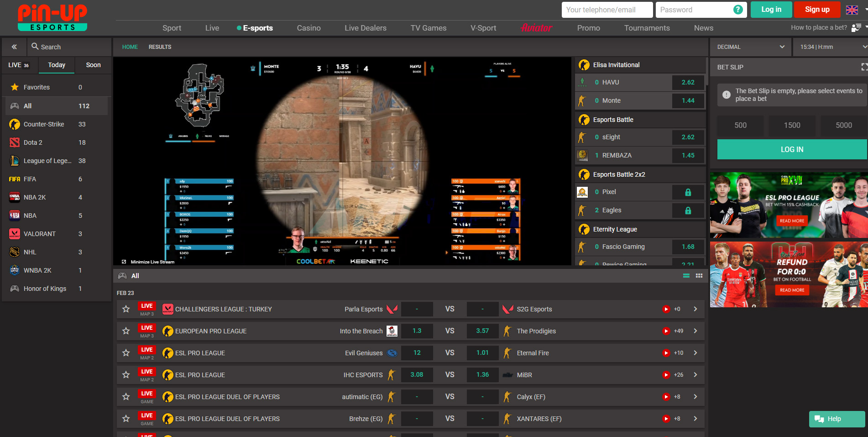This screenshot has height=437, width=868.
Task: Expand the Brehze vs XANTARES chevron
Action: 695,419
